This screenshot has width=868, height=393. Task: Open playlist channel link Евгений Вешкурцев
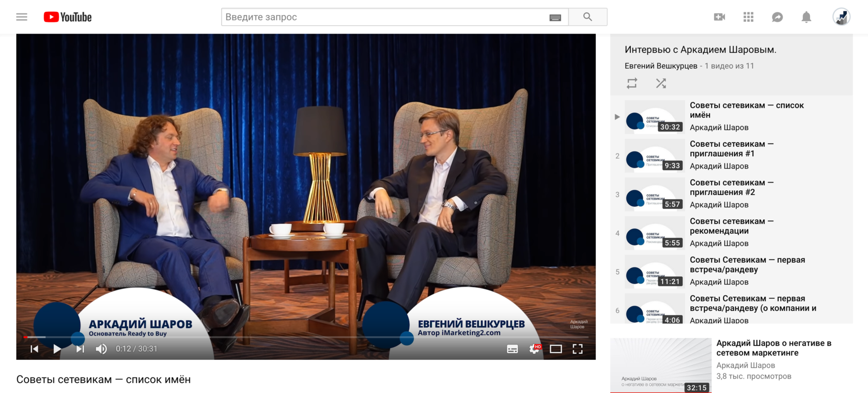661,66
